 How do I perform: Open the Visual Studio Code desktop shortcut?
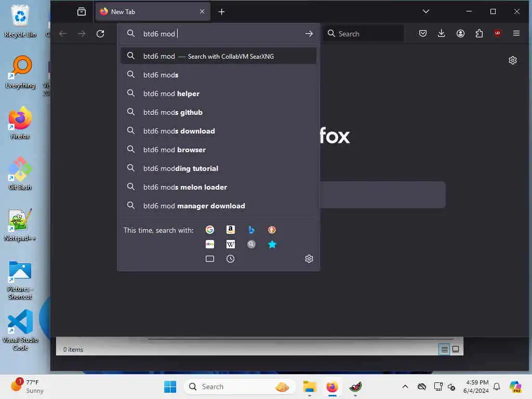(20, 330)
